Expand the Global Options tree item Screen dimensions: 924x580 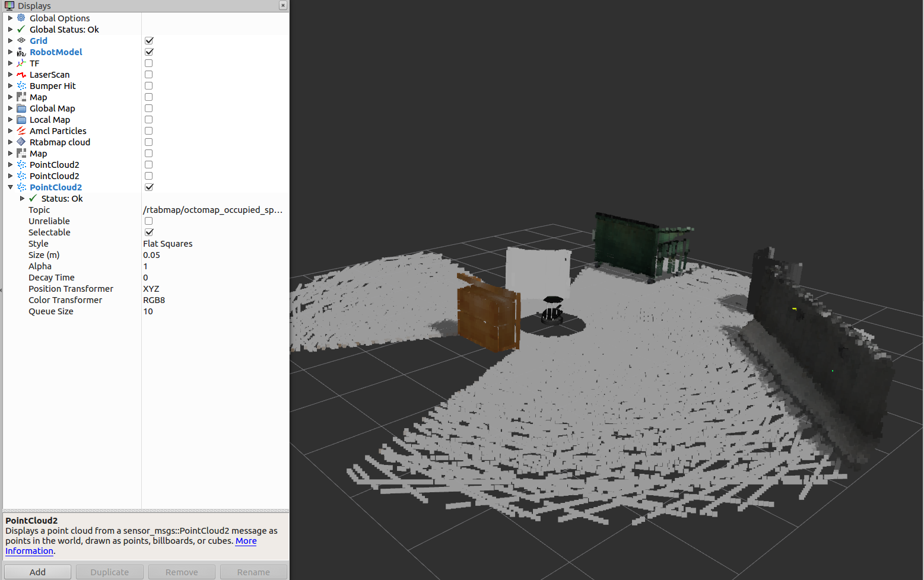pyautogui.click(x=9, y=18)
